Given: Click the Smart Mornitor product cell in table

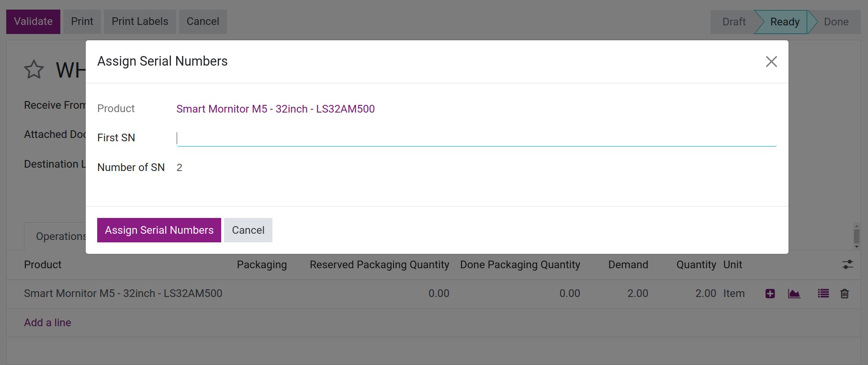Looking at the screenshot, I should pos(123,293).
